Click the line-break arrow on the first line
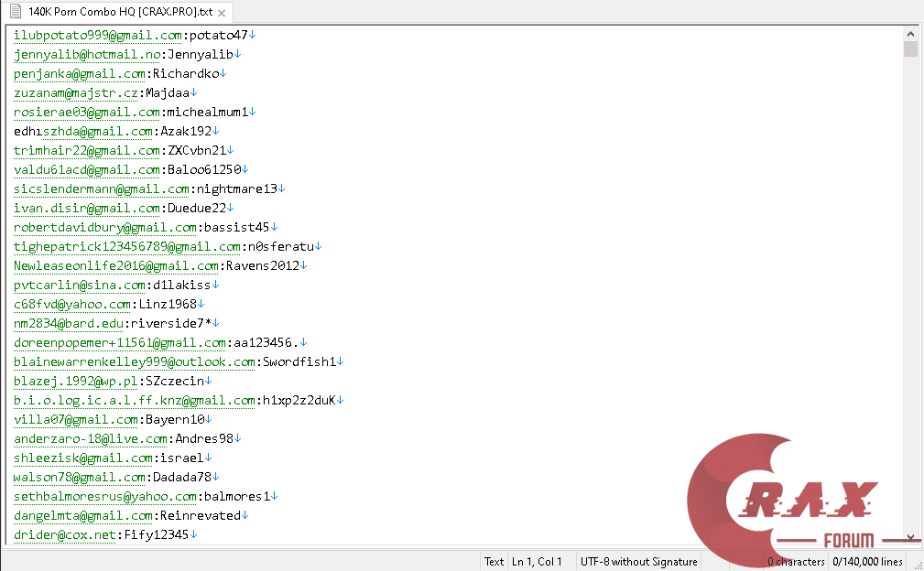Image resolution: width=924 pixels, height=571 pixels. click(252, 35)
